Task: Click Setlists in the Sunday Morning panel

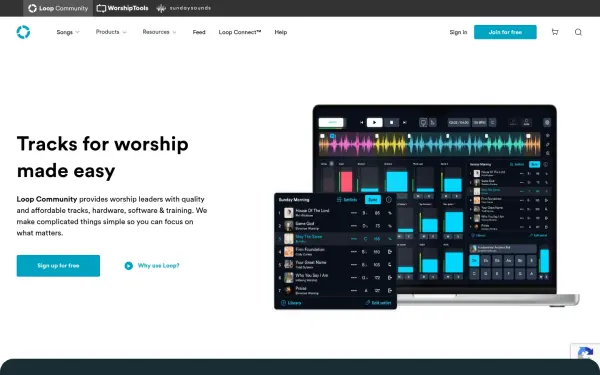Action: coord(347,200)
